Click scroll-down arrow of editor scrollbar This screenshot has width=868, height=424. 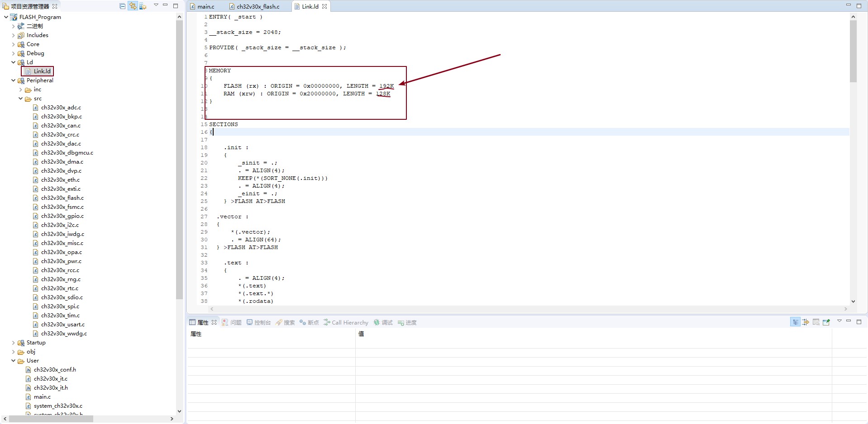click(x=853, y=302)
